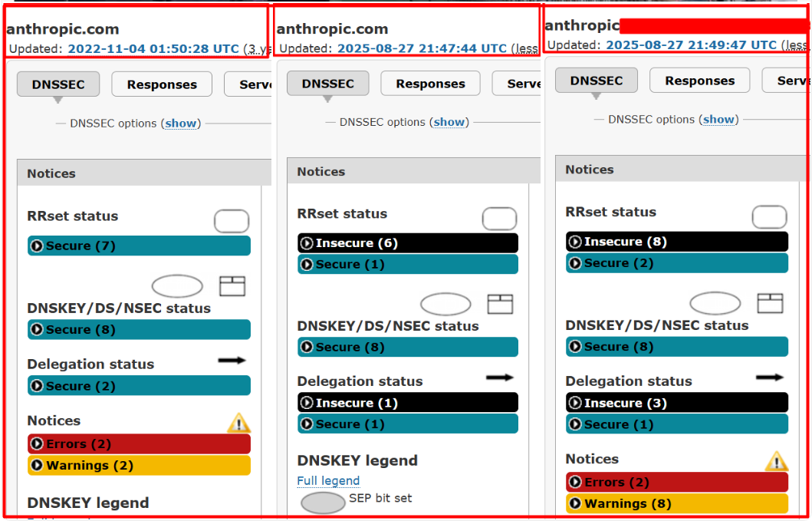812x521 pixels.
Task: Select DNSSEC tab in the 21:49:47 panel
Action: pos(596,81)
